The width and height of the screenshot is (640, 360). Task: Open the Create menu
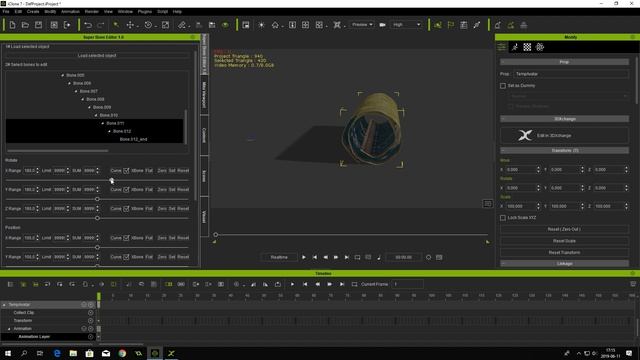33,11
